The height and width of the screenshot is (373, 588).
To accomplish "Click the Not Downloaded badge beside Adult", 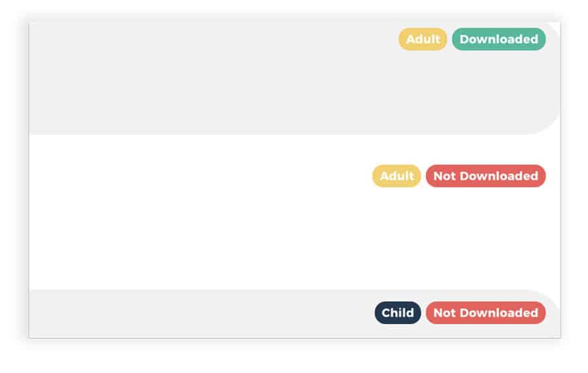I will click(x=485, y=176).
